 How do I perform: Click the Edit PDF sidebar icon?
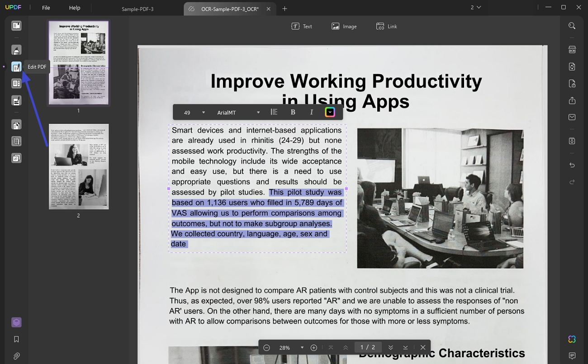click(16, 67)
